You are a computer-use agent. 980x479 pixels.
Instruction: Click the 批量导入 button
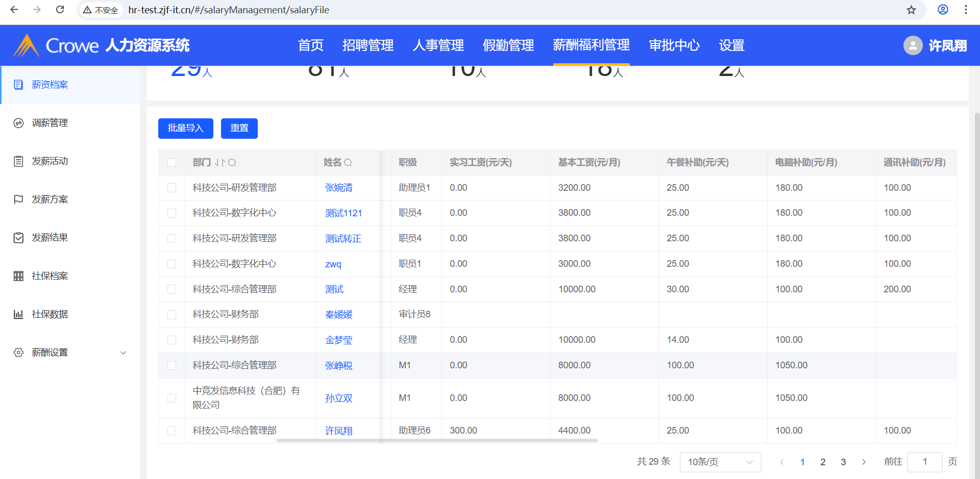(x=185, y=129)
